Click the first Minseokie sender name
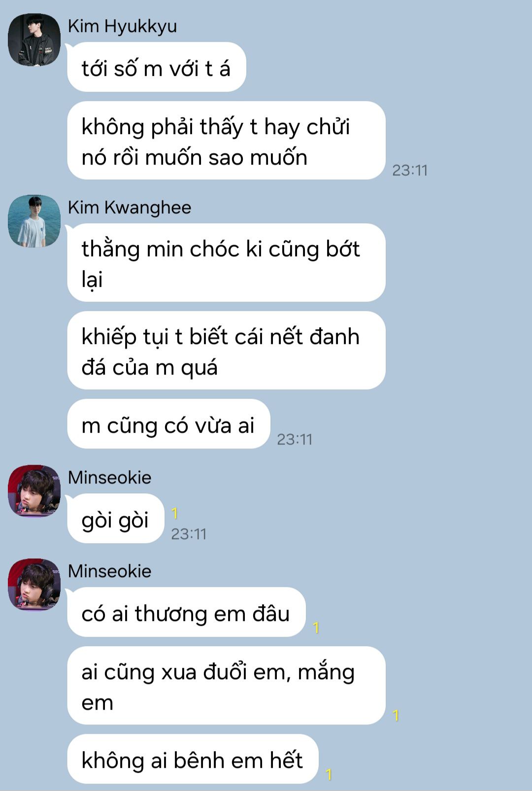Image resolution: width=532 pixels, height=791 pixels. 109,478
